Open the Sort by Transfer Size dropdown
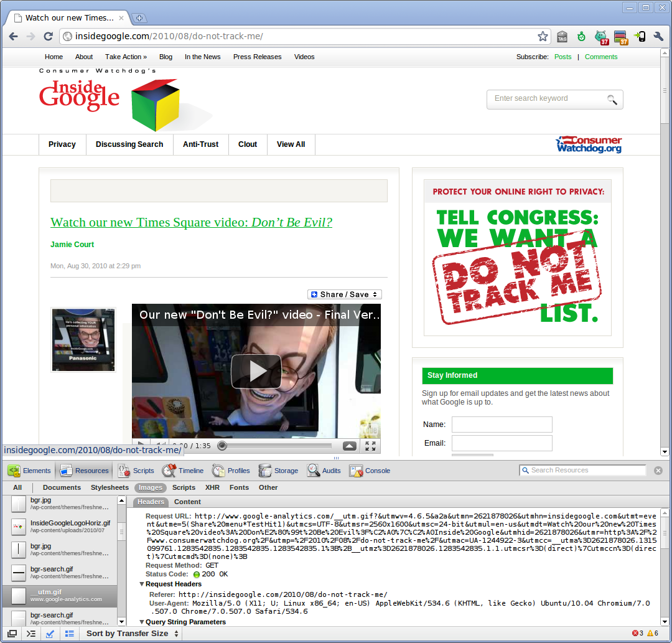Screen dimensions: 672x643 (x=133, y=634)
